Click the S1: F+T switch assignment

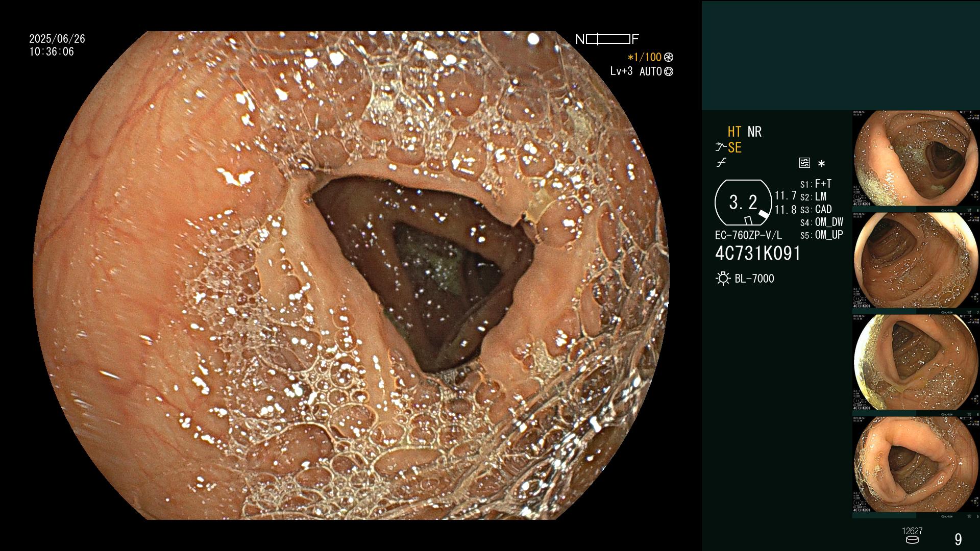816,184
